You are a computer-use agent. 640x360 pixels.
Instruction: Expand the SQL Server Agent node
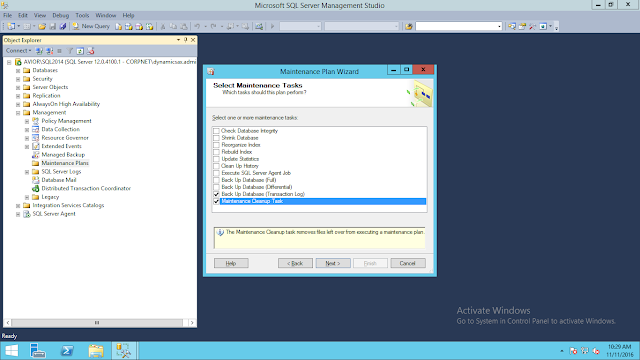click(x=18, y=214)
